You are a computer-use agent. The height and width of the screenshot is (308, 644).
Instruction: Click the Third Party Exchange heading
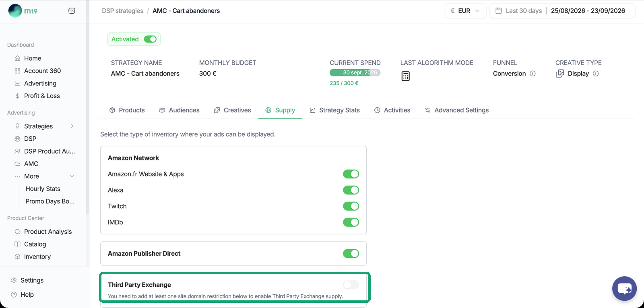click(139, 285)
